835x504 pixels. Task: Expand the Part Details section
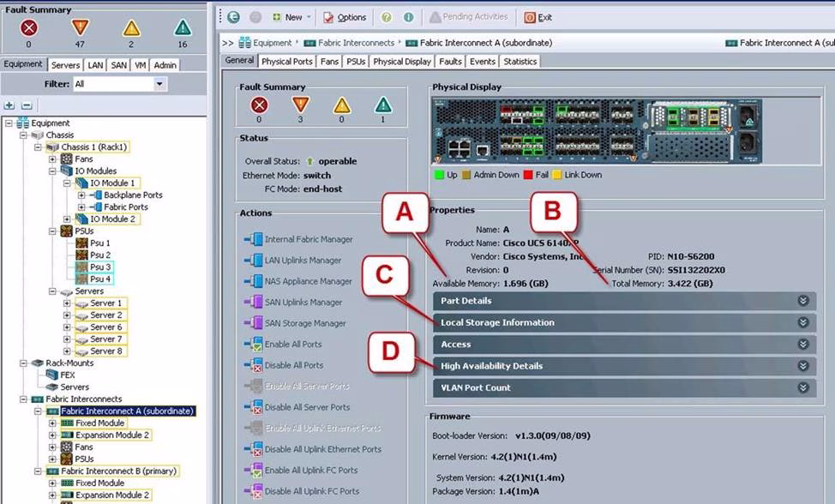click(x=802, y=301)
